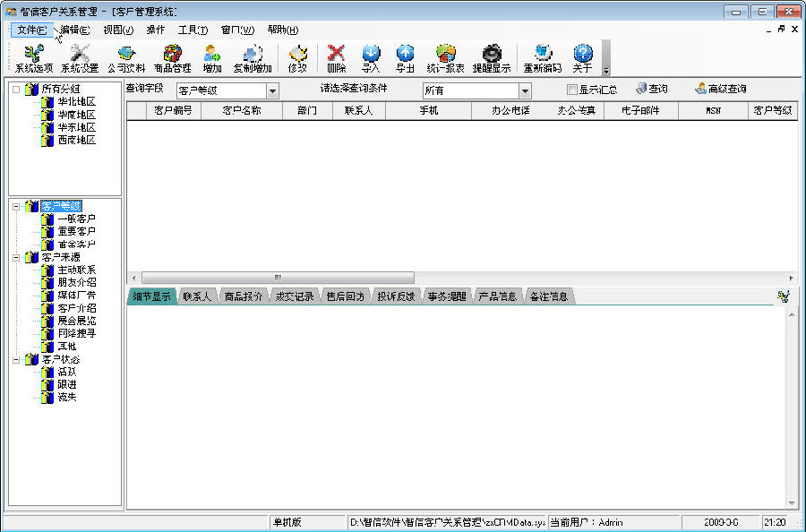Click the 客户名称 column header
This screenshot has width=806, height=532.
pos(242,110)
